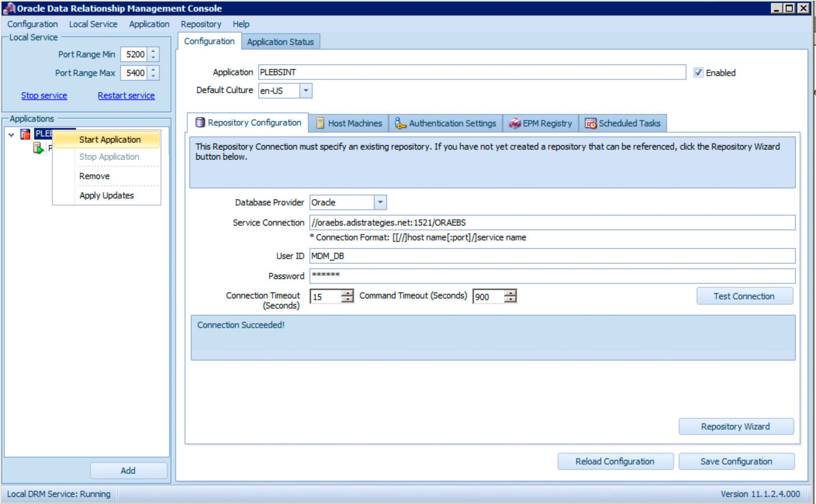Open the Default Culture dropdown
This screenshot has height=504, width=816.
tap(306, 91)
